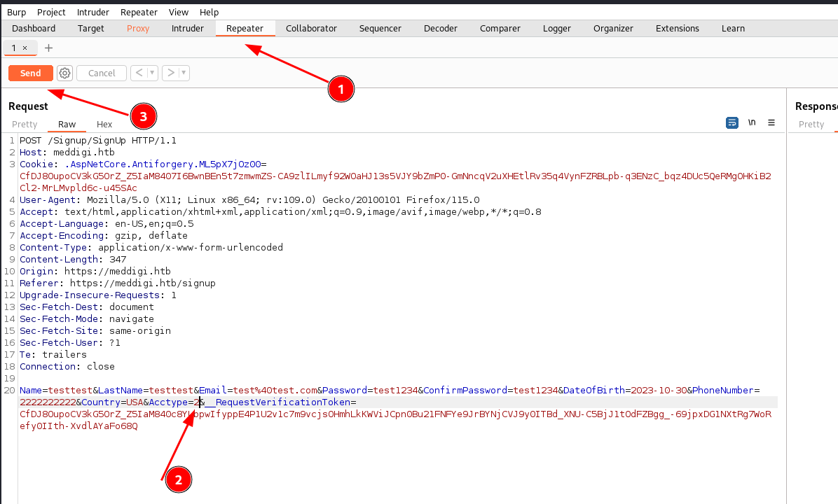Viewport: 838px width, 504px height.
Task: Expand the back history dropdown arrow
Action: pyautogui.click(x=152, y=73)
